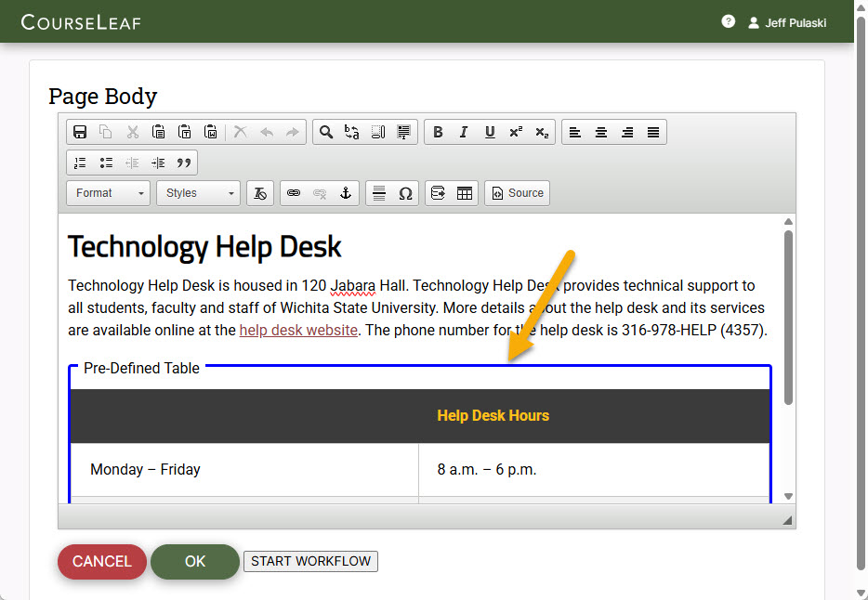Insert a horizontal line
This screenshot has width=868, height=600.
pyautogui.click(x=379, y=193)
